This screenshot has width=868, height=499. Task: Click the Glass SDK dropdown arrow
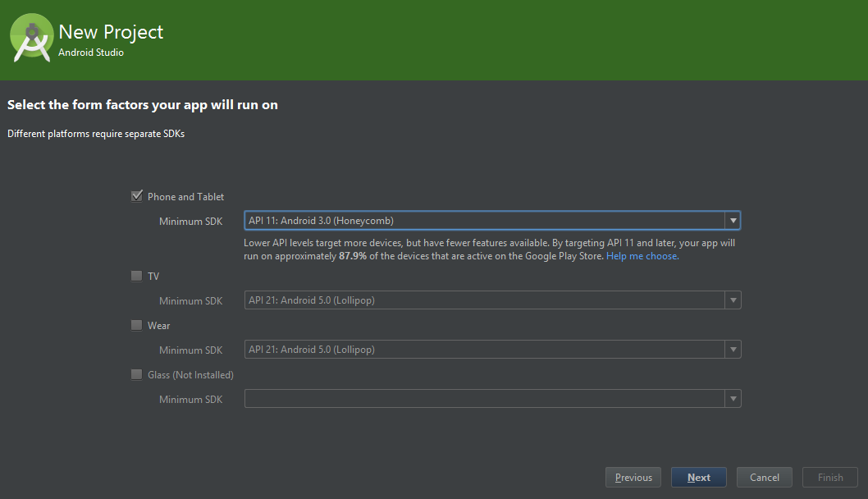tap(733, 399)
